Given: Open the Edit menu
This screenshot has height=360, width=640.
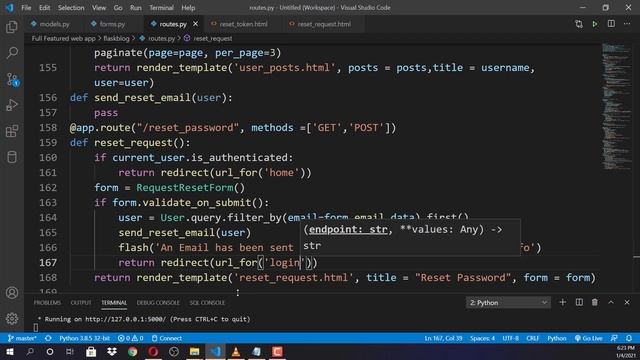Looking at the screenshot, I should click(x=44, y=8).
